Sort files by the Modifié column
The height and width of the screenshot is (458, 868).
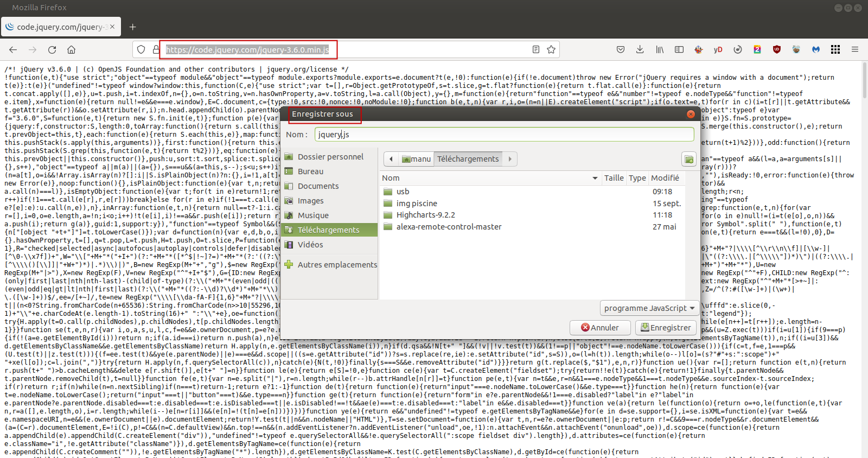pos(666,178)
